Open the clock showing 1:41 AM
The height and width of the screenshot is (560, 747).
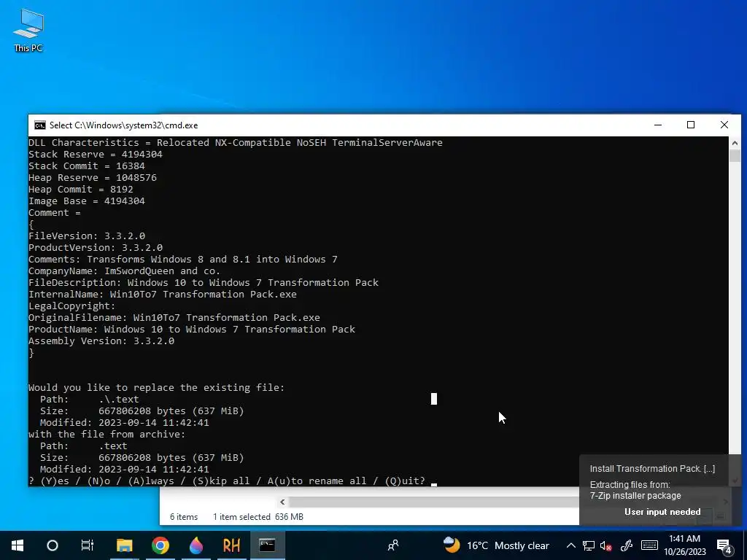[685, 545]
